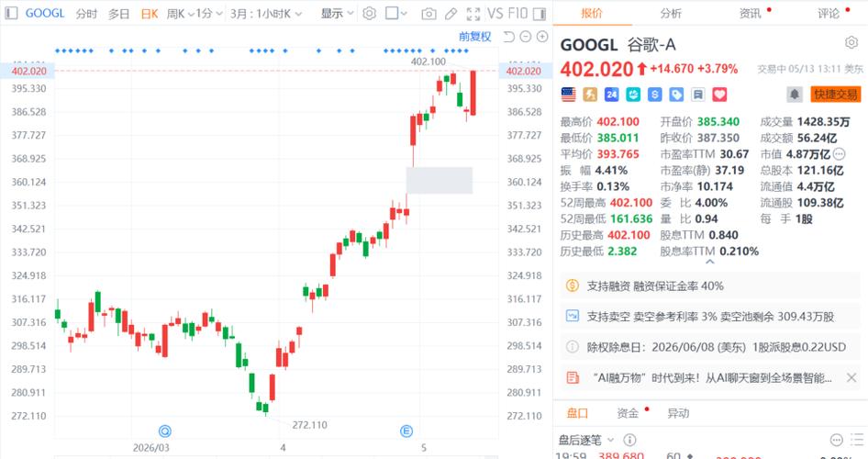This screenshot has height=459, width=868.
Task: Select the 盘口 order book tab
Action: (x=577, y=413)
